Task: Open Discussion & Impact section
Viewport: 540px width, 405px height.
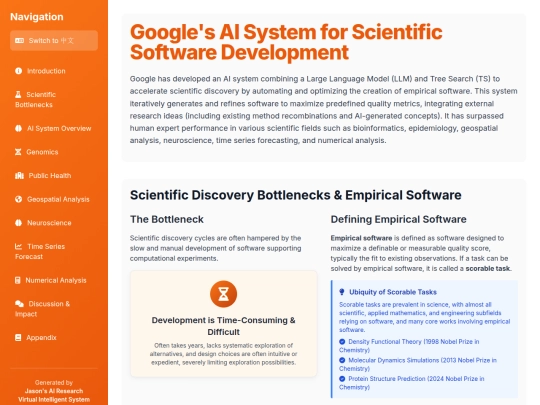Action: [54, 309]
